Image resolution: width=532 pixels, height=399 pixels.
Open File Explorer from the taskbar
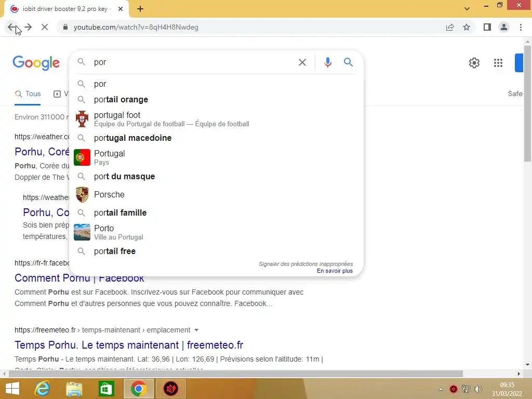pos(74,389)
